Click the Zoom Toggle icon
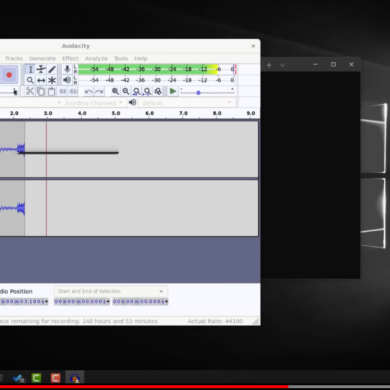Viewport: 390px width, 390px height. click(x=158, y=91)
